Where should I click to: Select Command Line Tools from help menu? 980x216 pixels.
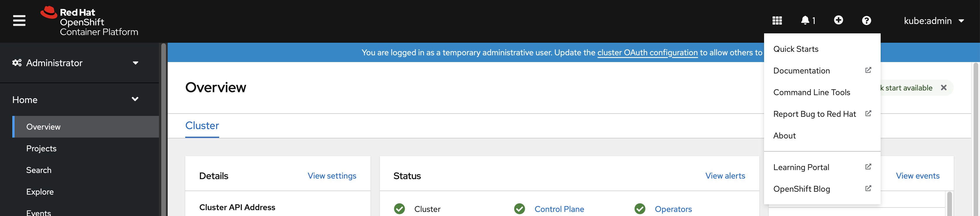click(x=812, y=92)
